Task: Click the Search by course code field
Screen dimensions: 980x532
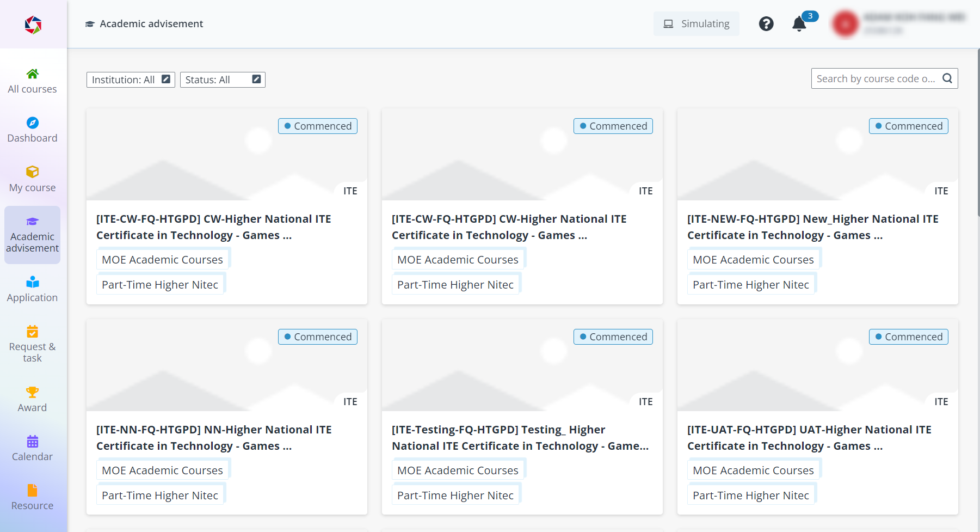Action: click(x=875, y=78)
